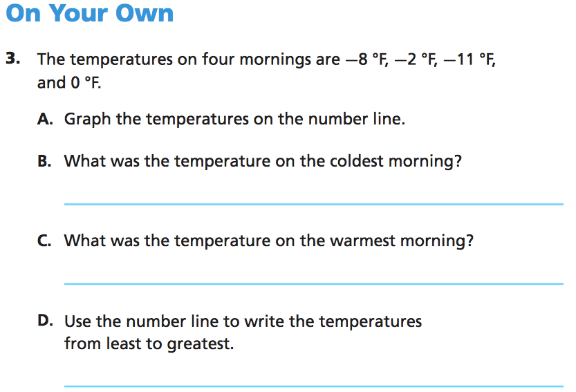Click the "On Your Own" heading
This screenshot has width=576, height=392.
89,13
